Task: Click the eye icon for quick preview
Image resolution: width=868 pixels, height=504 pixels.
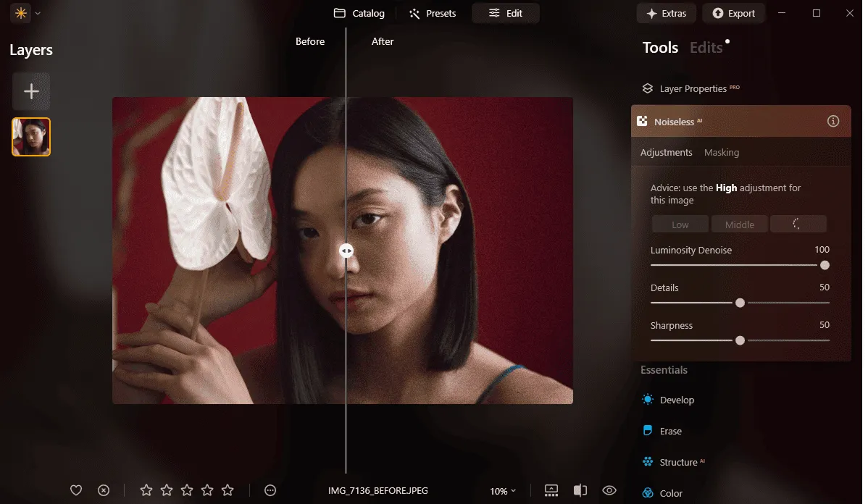Action: point(609,490)
